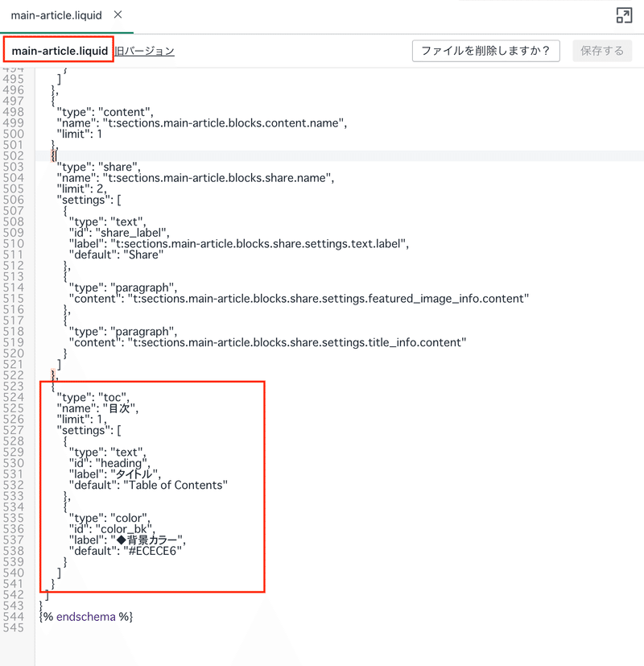The height and width of the screenshot is (666, 644).
Task: Select the main-article.liquid tab
Action: point(56,15)
